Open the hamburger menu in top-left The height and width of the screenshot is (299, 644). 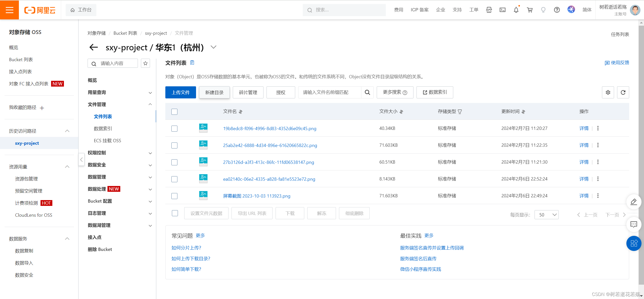[9, 10]
